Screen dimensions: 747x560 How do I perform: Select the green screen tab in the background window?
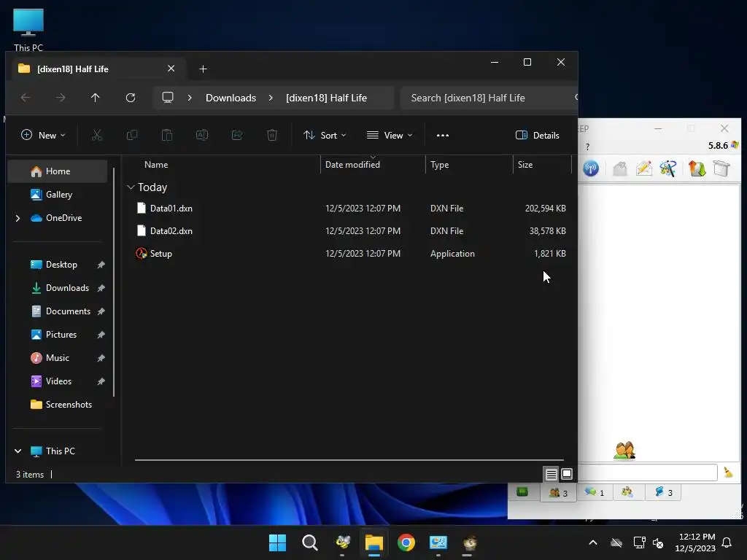[x=522, y=492]
